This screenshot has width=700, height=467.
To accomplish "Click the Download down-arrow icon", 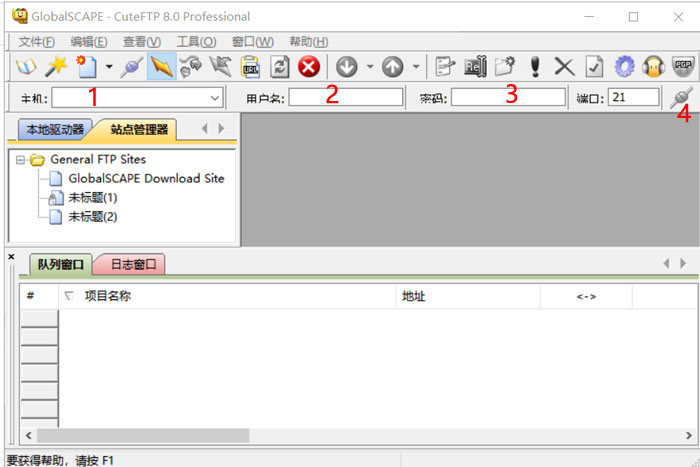I will [347, 67].
